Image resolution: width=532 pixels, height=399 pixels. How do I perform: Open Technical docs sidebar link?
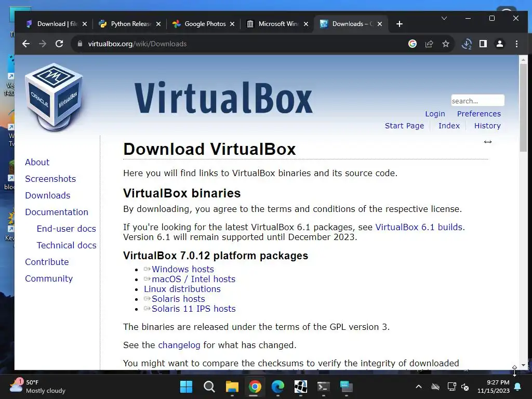click(66, 245)
